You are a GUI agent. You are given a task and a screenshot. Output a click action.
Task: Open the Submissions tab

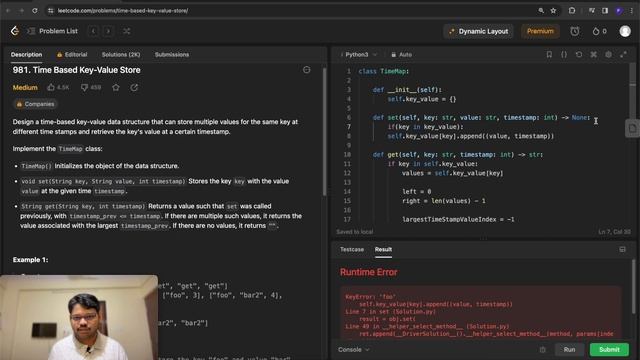tap(172, 55)
